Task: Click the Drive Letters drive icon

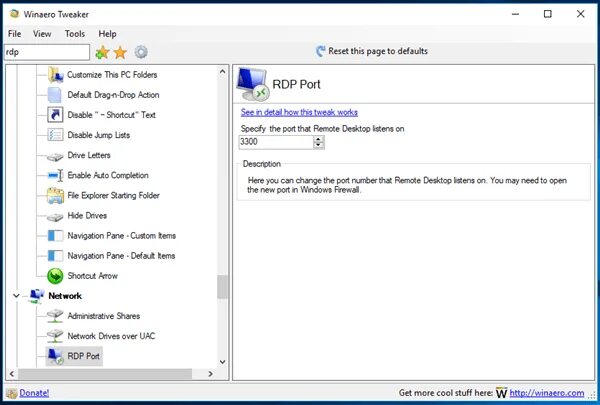Action: coord(55,157)
